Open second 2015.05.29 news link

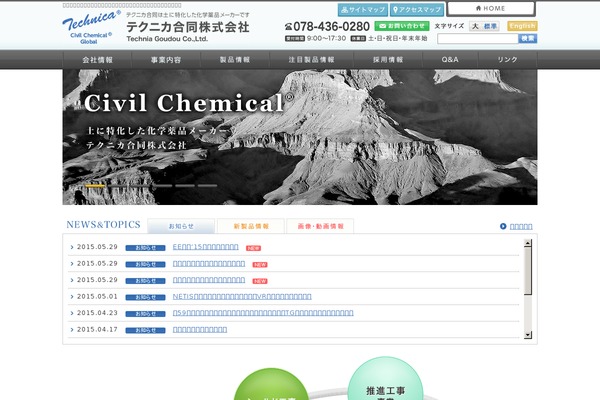pos(209,263)
